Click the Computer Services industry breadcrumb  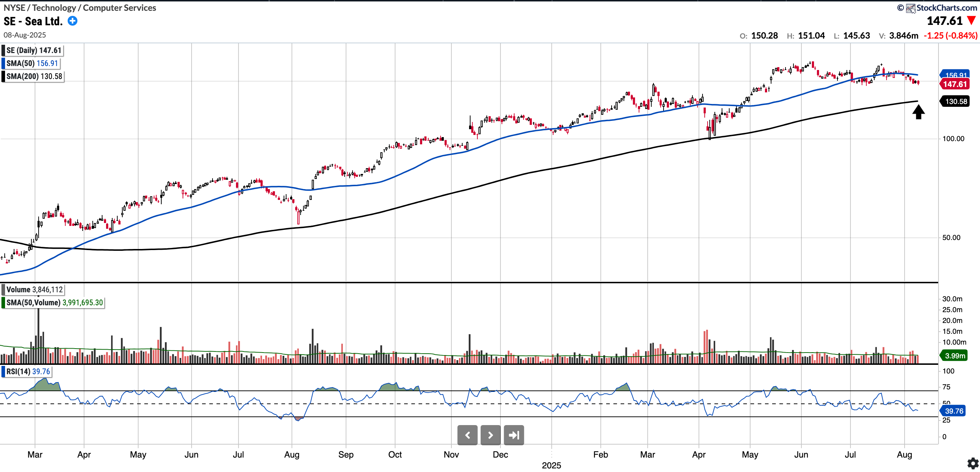[x=119, y=8]
